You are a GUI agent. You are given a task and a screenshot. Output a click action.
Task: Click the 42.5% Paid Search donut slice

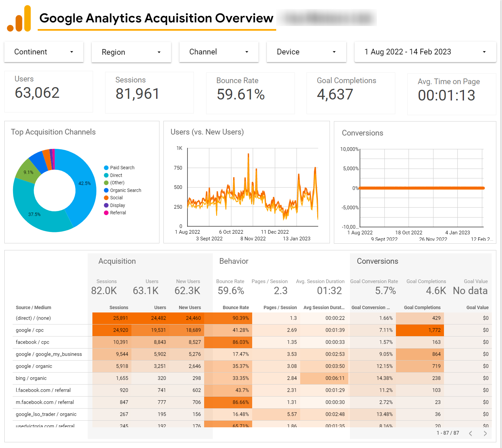click(x=84, y=183)
